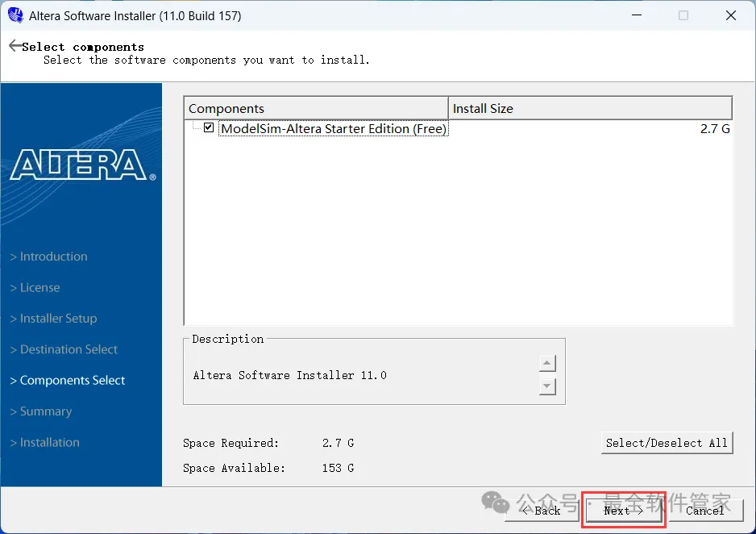756x534 pixels.
Task: Open the Destination Select step
Action: [64, 349]
